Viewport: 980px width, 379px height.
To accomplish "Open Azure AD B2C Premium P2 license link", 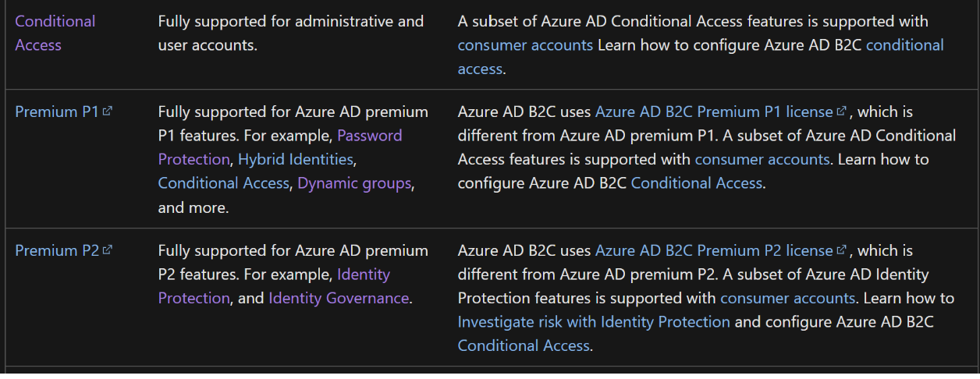I will pyautogui.click(x=713, y=250).
